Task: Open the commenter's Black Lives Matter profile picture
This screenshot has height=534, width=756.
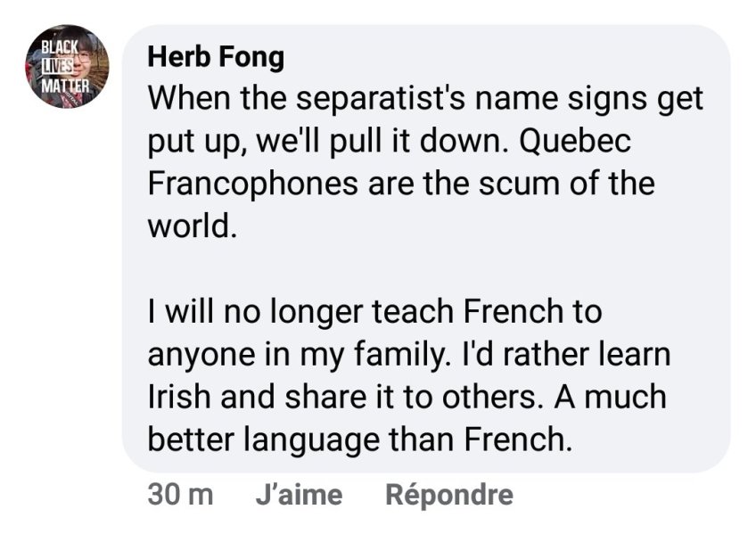Action: (67, 66)
